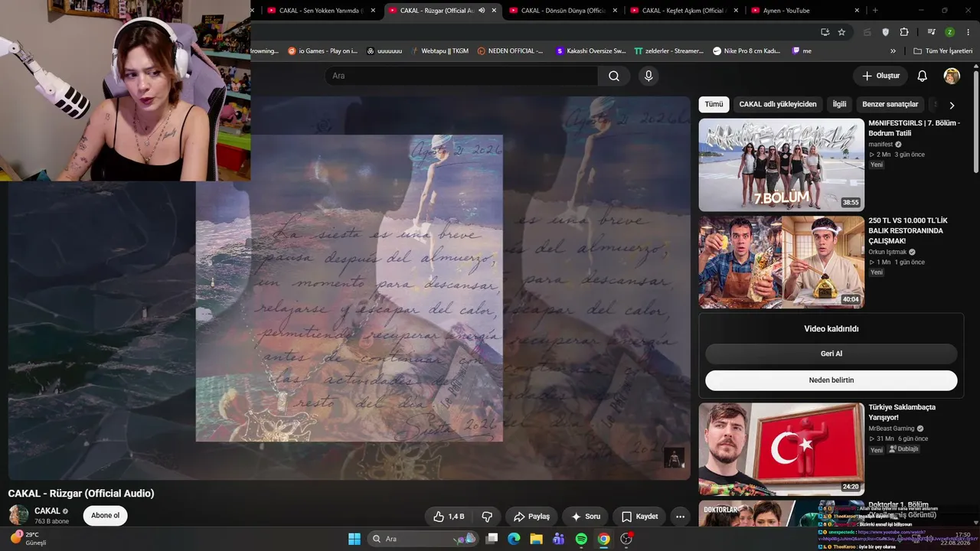This screenshot has width=980, height=551.
Task: Click the YouTube search magnifier button
Action: [614, 76]
